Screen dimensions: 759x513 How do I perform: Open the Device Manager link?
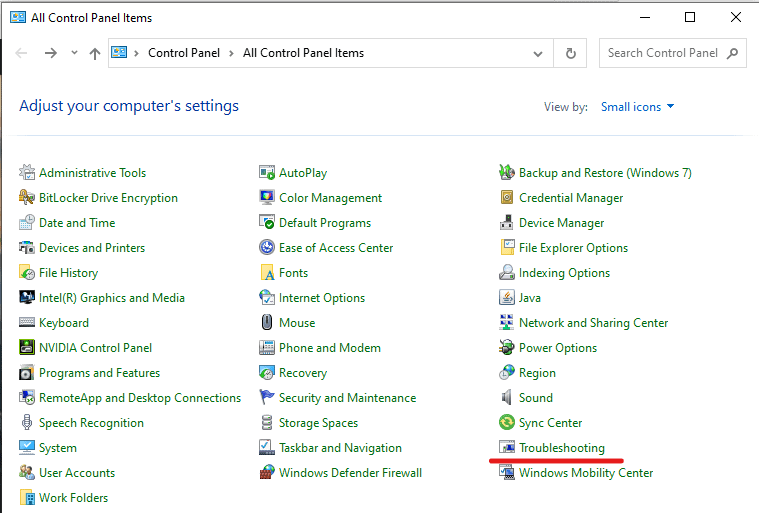562,223
